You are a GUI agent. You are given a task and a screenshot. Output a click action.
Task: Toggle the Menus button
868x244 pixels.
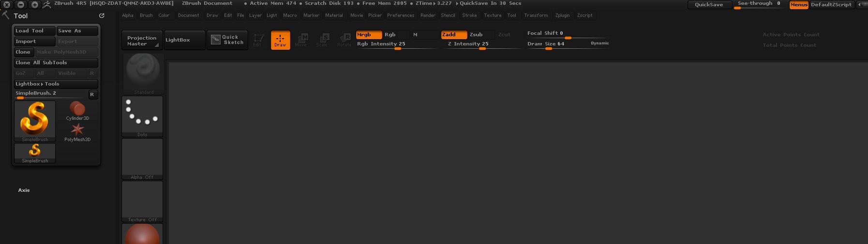pyautogui.click(x=799, y=5)
